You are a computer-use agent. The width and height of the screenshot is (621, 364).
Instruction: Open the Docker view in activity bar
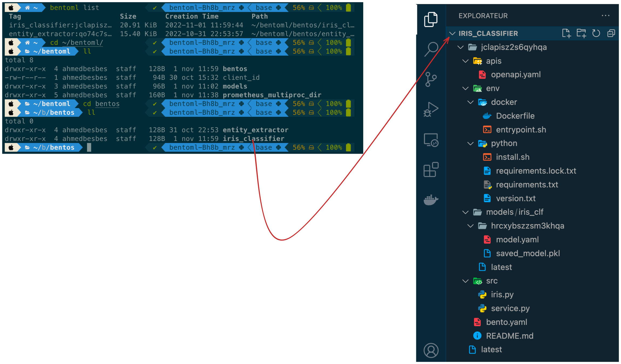pos(431,200)
